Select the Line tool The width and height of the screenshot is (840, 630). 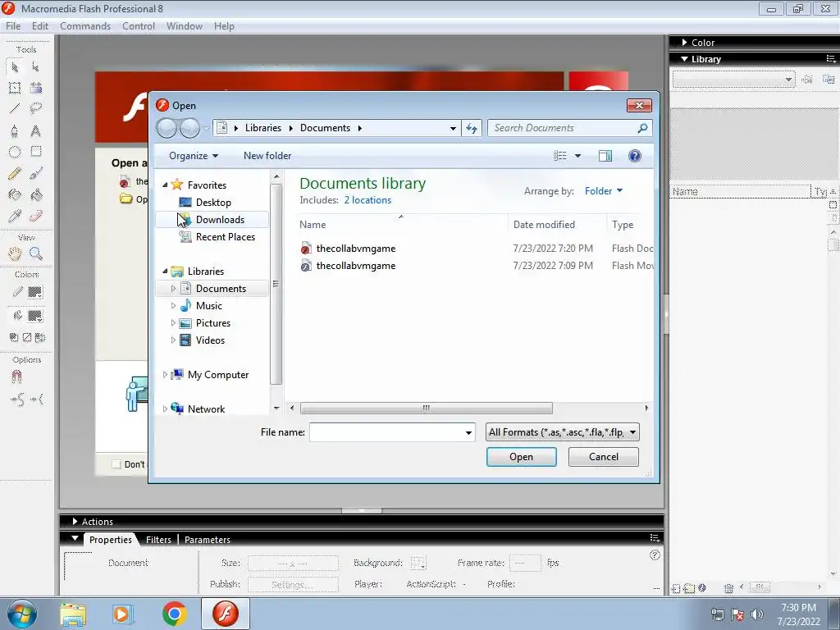coord(15,109)
